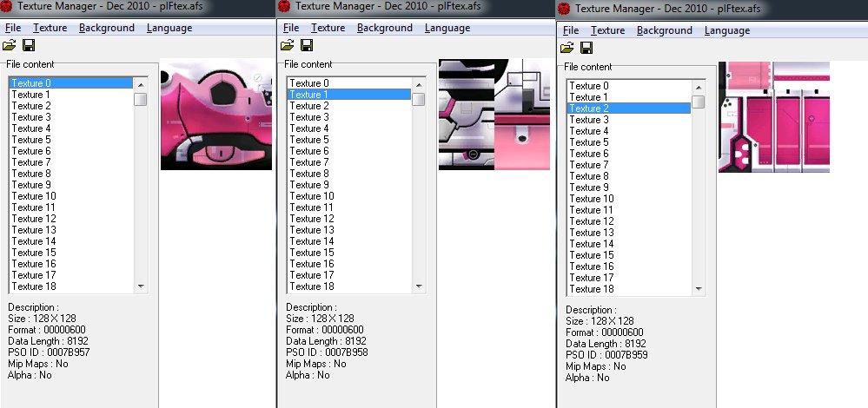Click Mip Maps : No in left window

(38, 364)
